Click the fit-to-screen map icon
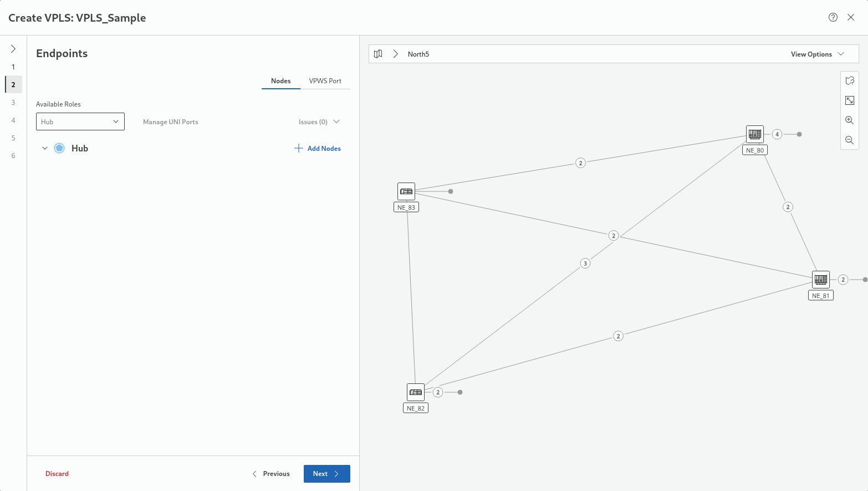Image resolution: width=868 pixels, height=491 pixels. (x=849, y=100)
